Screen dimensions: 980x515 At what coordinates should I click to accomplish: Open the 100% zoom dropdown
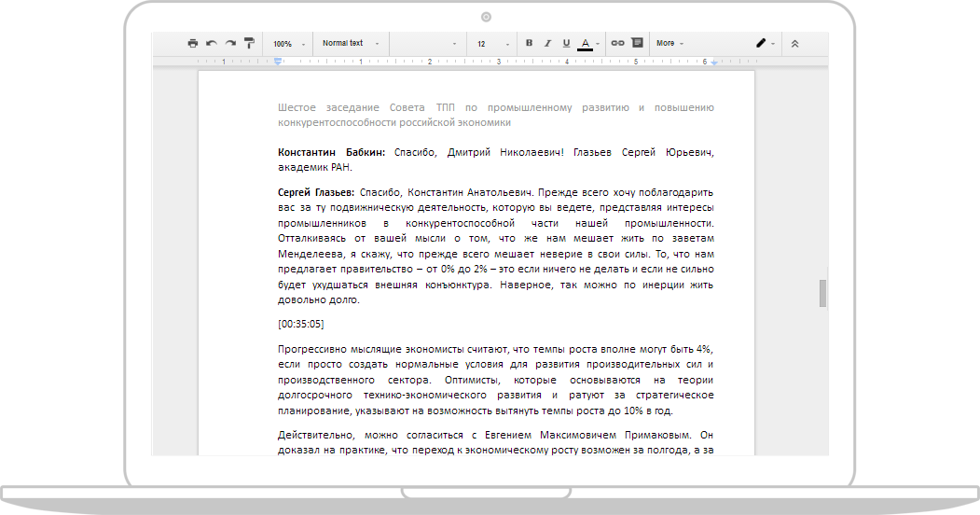coord(288,43)
